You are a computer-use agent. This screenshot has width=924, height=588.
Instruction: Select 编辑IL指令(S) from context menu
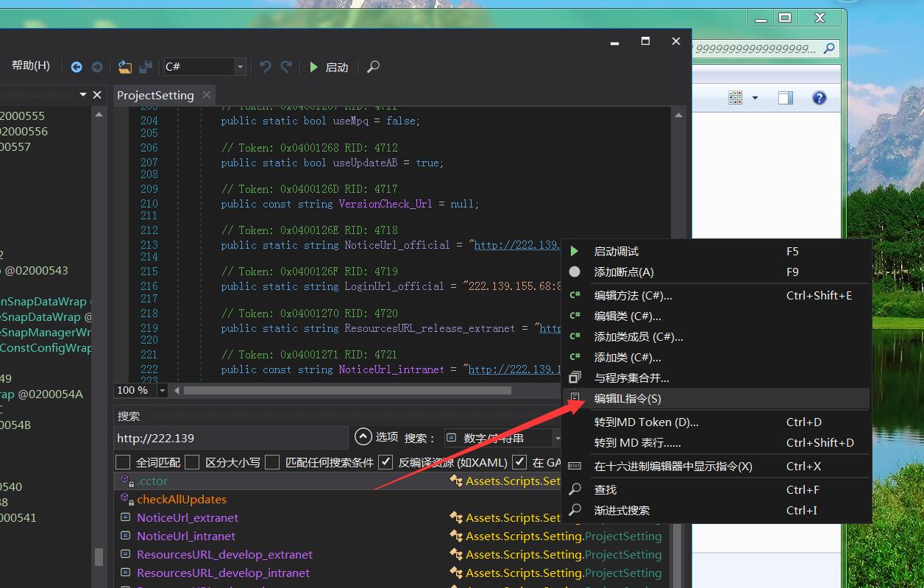627,399
